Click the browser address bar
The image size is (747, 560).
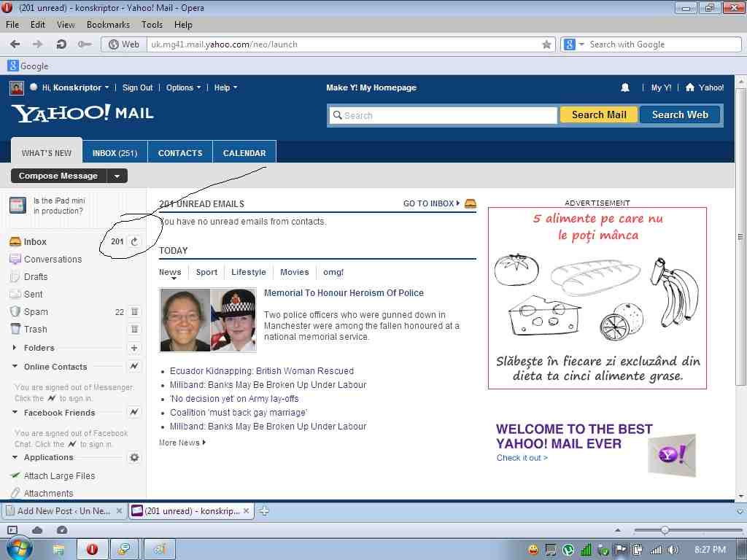pos(344,44)
